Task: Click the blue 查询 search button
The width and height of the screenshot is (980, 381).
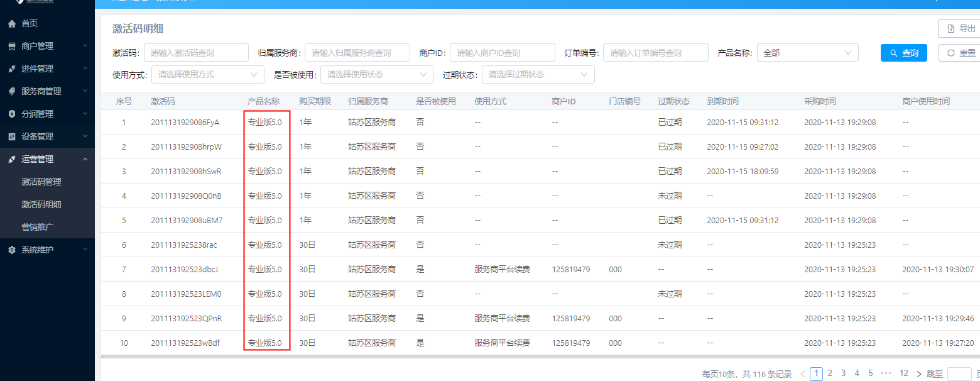Action: point(903,53)
